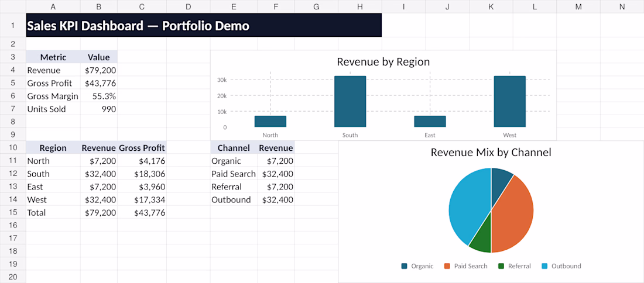The image size is (644, 283).
Task: Click the East region cell
Action: point(53,187)
